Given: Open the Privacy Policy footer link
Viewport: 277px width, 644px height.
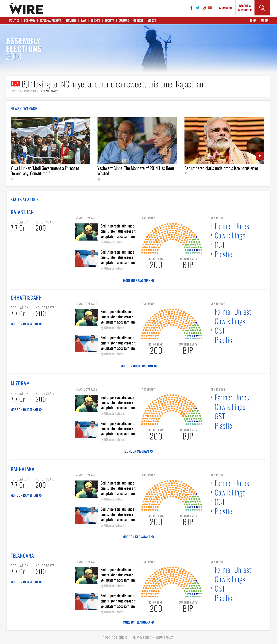Looking at the screenshot, I should [142, 638].
